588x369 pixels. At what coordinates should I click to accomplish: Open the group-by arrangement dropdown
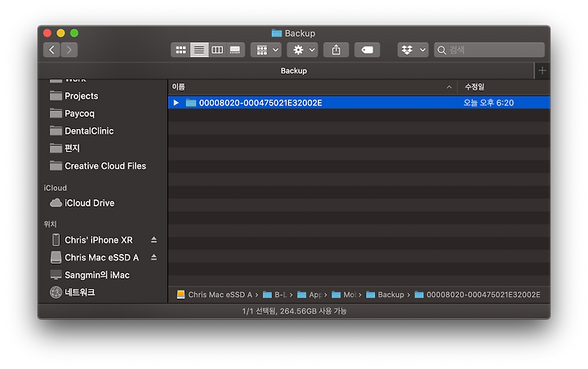click(x=266, y=50)
